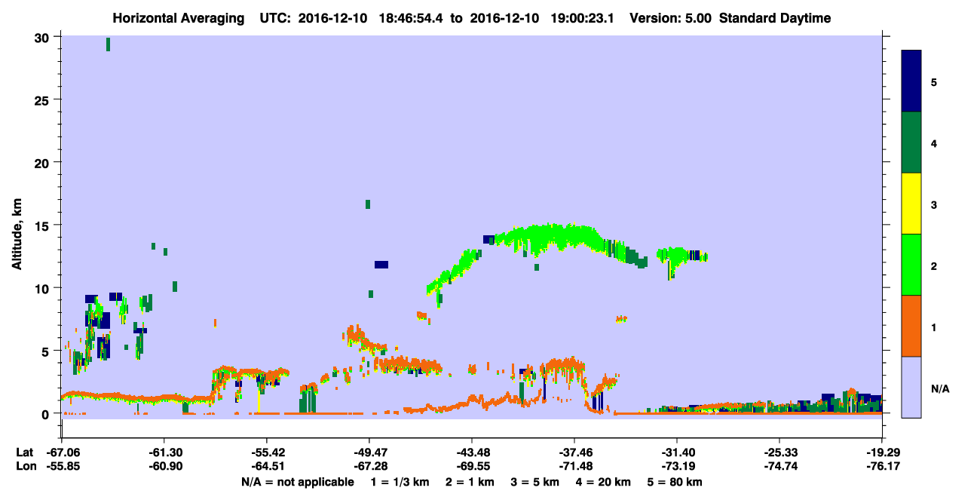This screenshot has width=980, height=503.
Task: Click latitude value -37.46
Action: tap(574, 452)
